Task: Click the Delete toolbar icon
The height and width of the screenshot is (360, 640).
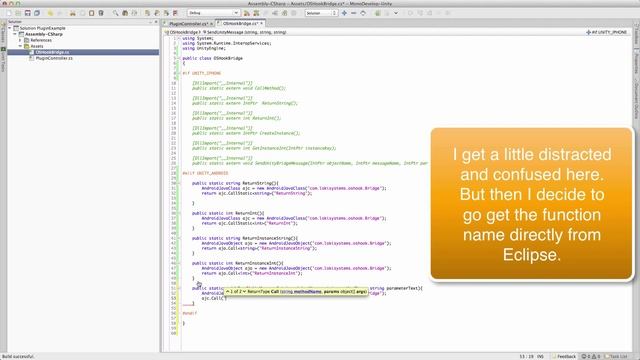Action: tap(101, 13)
